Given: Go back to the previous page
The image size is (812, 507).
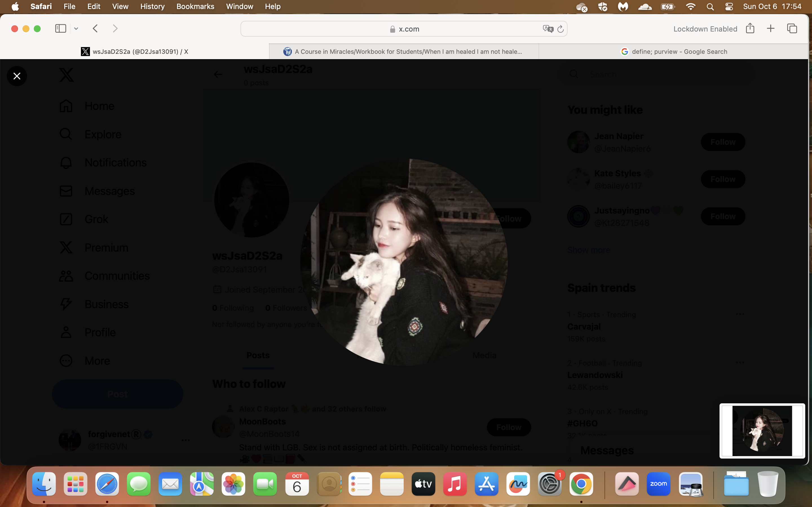Looking at the screenshot, I should click(x=95, y=28).
